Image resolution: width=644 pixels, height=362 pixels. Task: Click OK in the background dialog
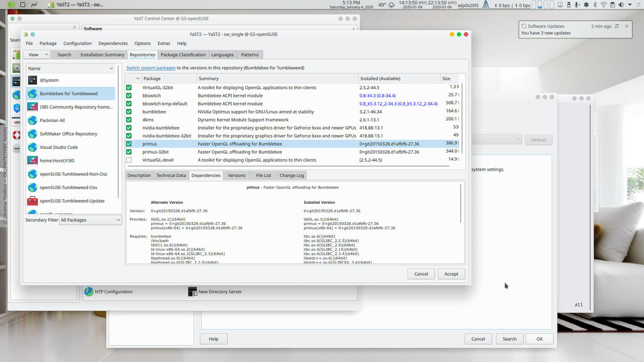point(539,339)
